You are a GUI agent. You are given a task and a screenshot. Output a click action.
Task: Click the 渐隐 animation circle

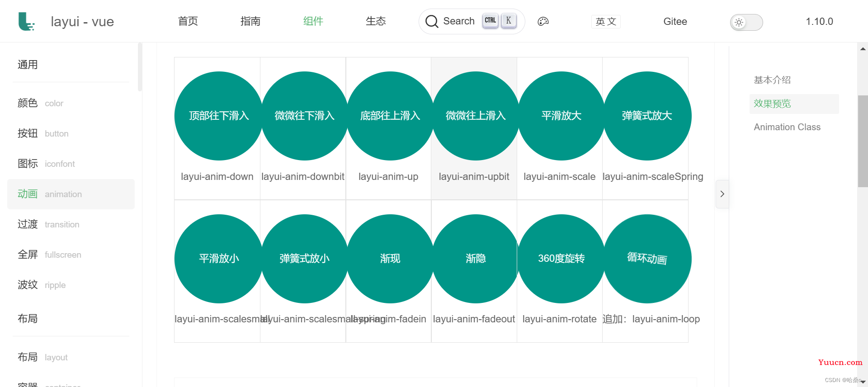(476, 259)
